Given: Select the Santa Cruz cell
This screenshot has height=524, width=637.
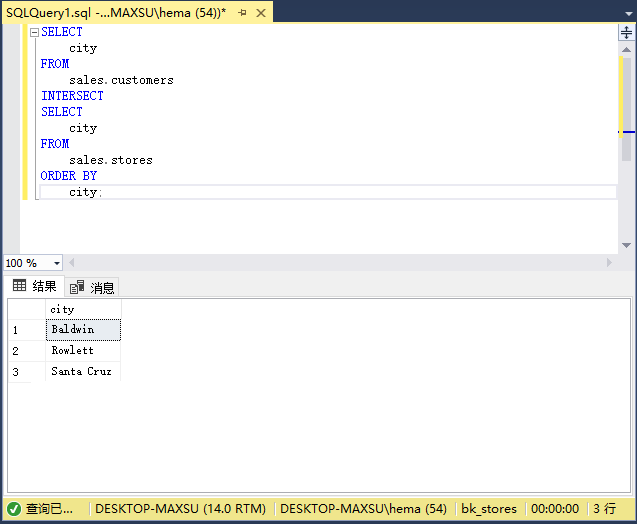Looking at the screenshot, I should 83,371.
